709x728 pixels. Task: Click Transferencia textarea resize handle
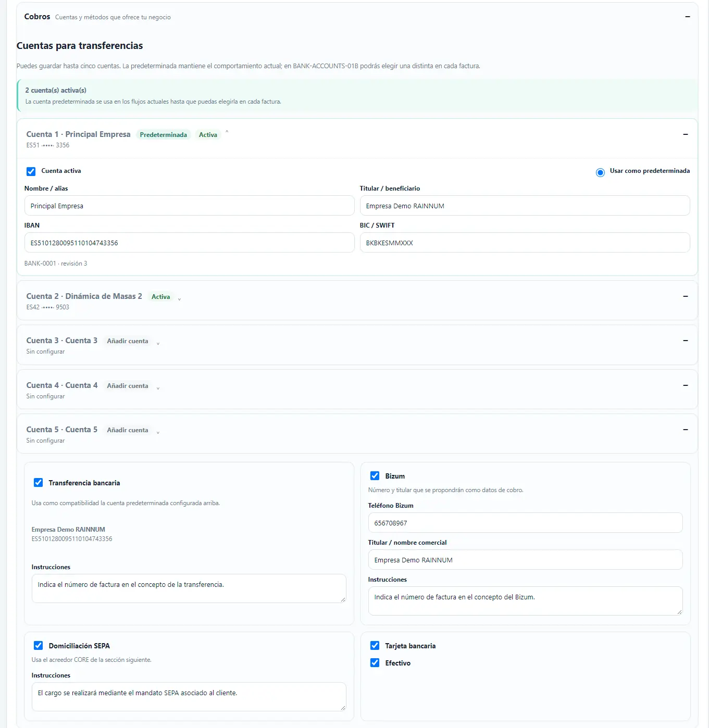[x=342, y=599]
